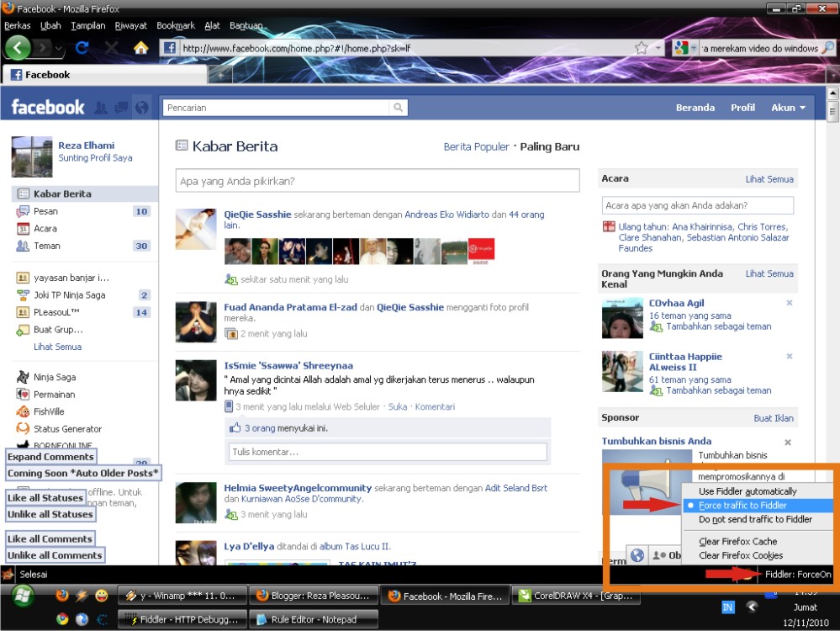Choose Use Fiddler automatically
This screenshot has width=840, height=631.
pyautogui.click(x=748, y=491)
